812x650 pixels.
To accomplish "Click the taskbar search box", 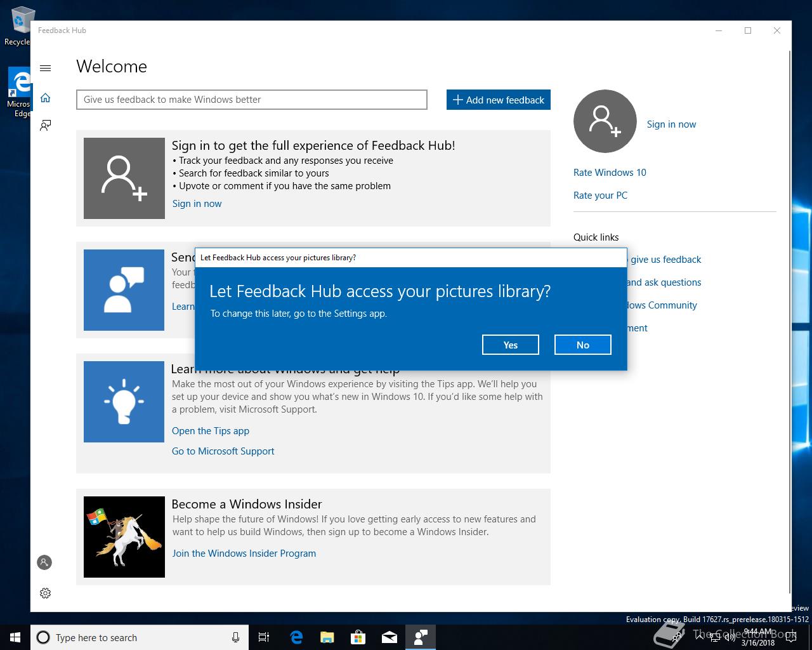I will [140, 637].
